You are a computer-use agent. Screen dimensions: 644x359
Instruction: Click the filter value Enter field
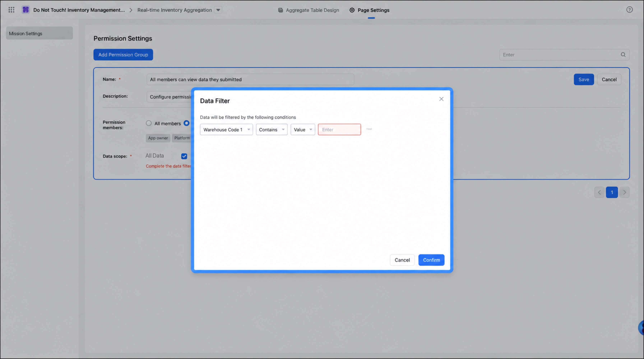tap(339, 130)
